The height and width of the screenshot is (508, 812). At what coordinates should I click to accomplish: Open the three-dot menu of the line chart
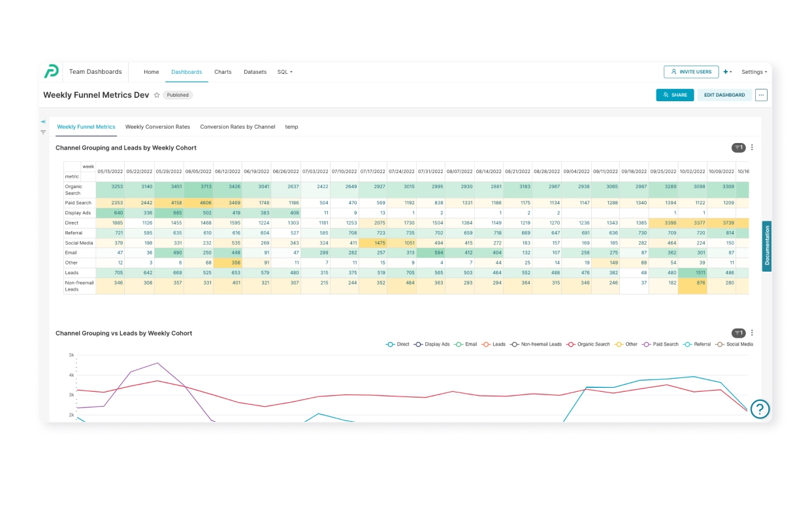pos(752,333)
